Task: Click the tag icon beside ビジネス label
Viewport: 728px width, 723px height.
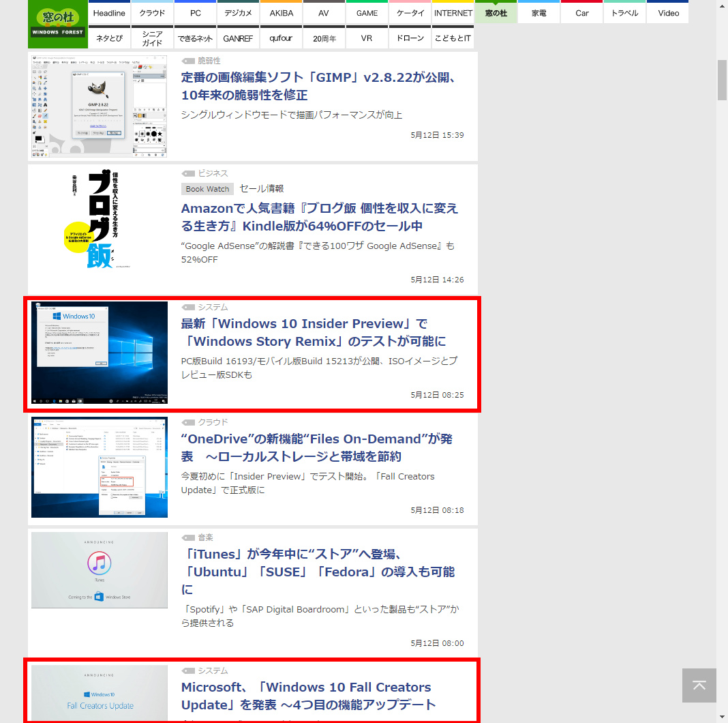Action: point(188,173)
